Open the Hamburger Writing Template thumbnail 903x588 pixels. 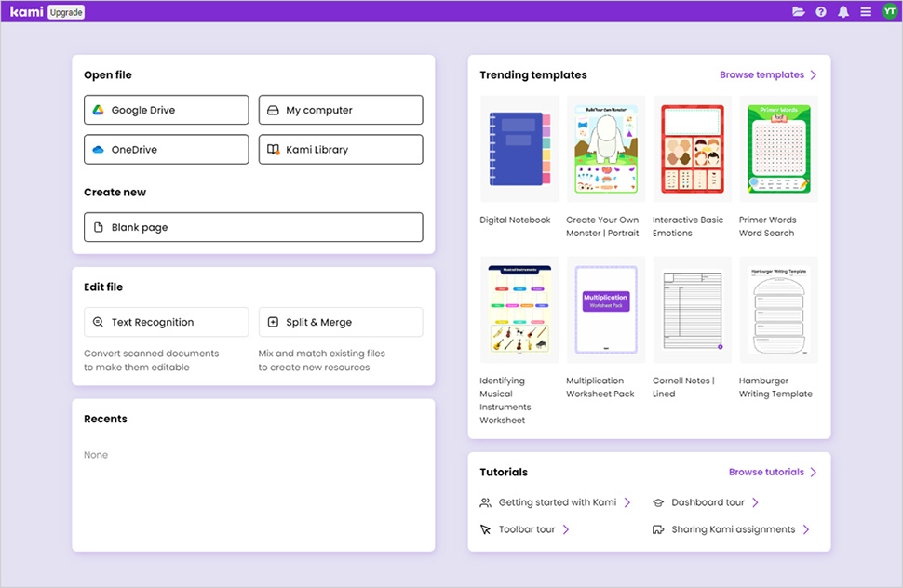tap(778, 310)
